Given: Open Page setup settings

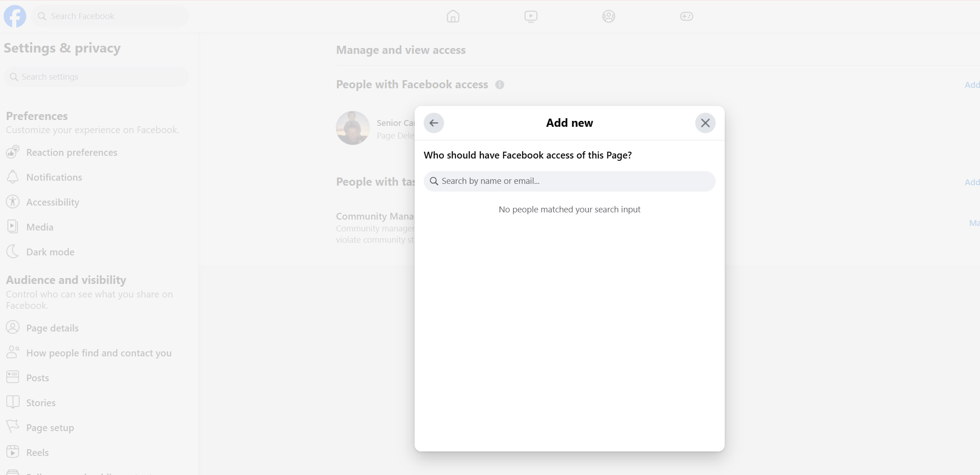Looking at the screenshot, I should point(50,428).
